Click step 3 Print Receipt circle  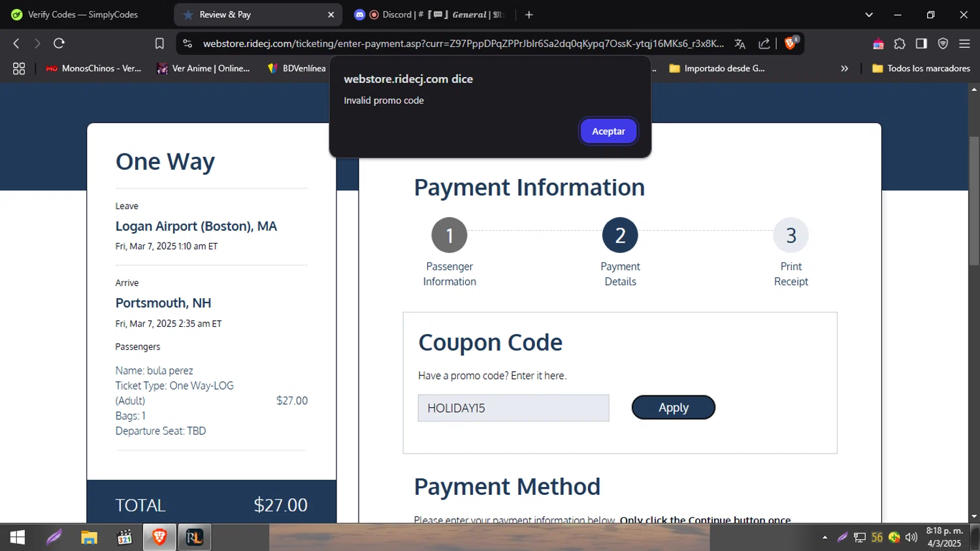point(791,235)
